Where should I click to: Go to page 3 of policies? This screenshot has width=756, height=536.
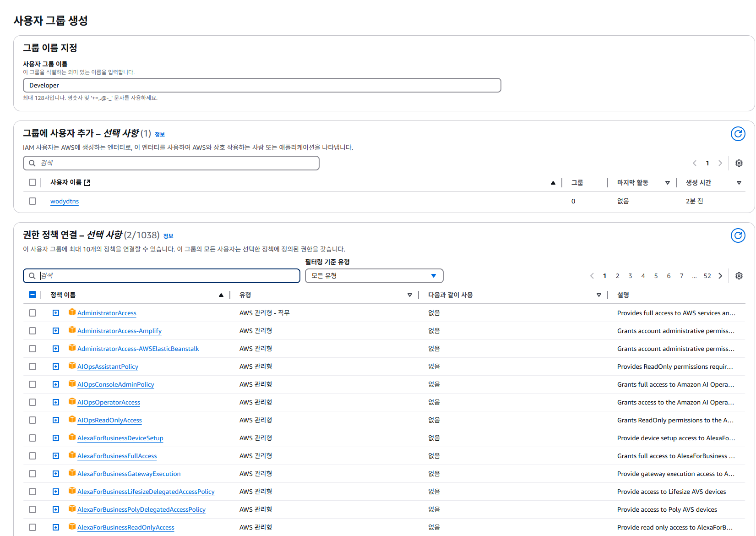point(630,276)
